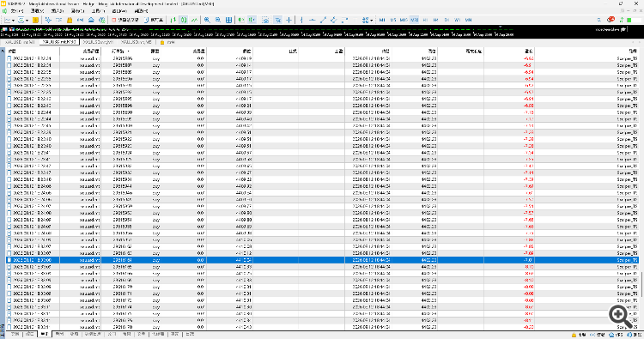This screenshot has height=339, width=644.
Task: Open 市场 Market from the status bar
Action: coord(579,335)
